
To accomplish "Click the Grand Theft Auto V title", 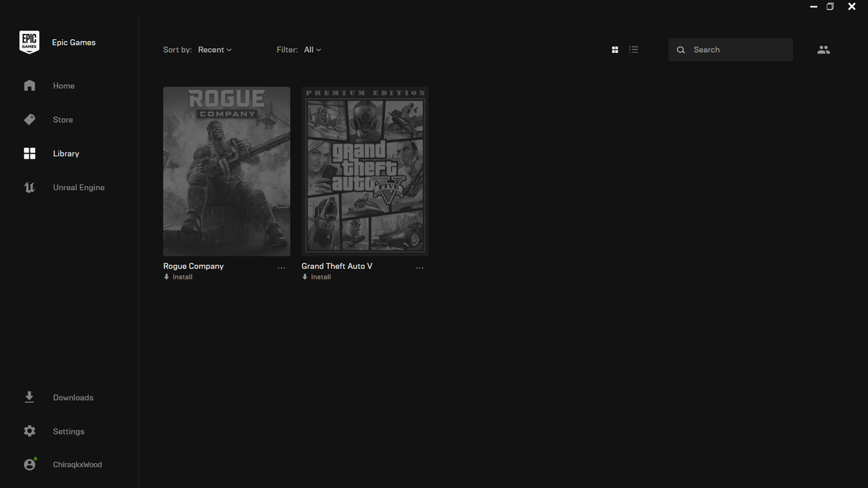I will (x=337, y=266).
